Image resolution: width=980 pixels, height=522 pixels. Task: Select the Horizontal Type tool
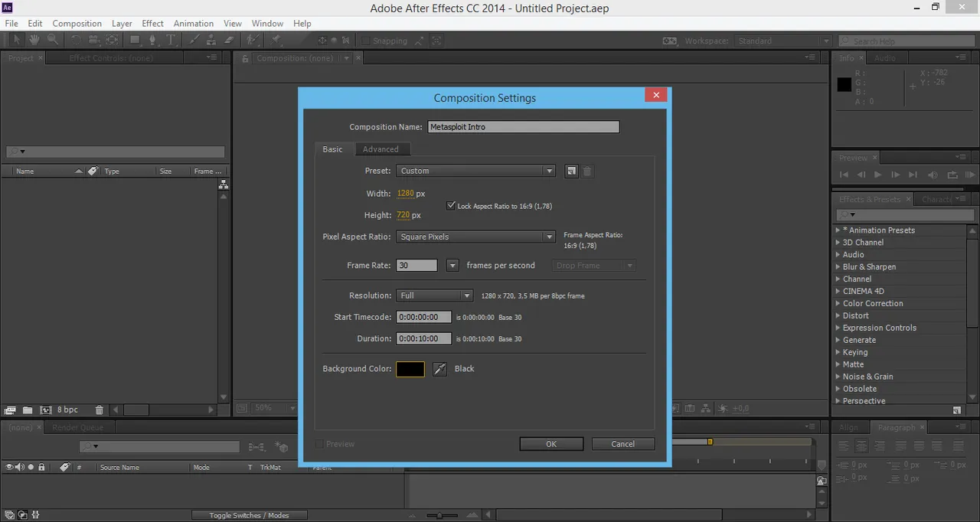pyautogui.click(x=171, y=40)
